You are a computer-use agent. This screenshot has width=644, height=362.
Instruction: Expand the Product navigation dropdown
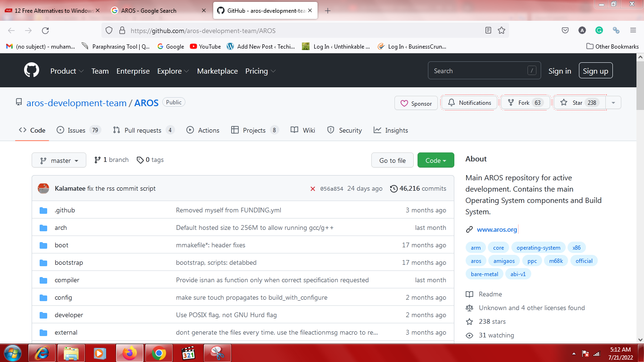[x=67, y=71]
